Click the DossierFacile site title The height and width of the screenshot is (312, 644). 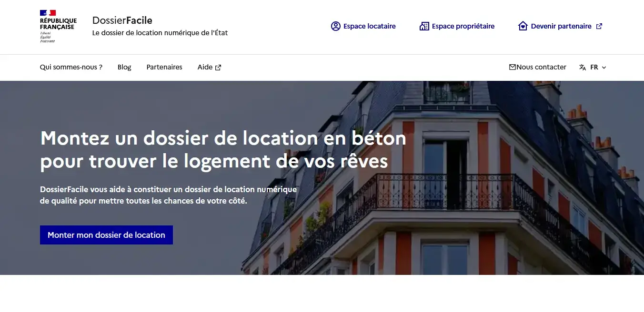[x=122, y=20]
